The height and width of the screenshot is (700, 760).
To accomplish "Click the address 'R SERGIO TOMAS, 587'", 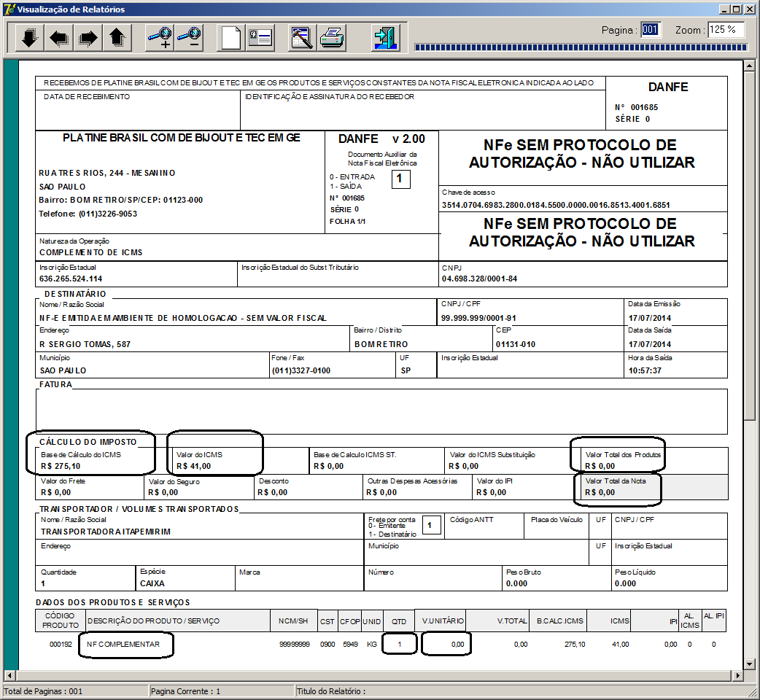I will [85, 344].
